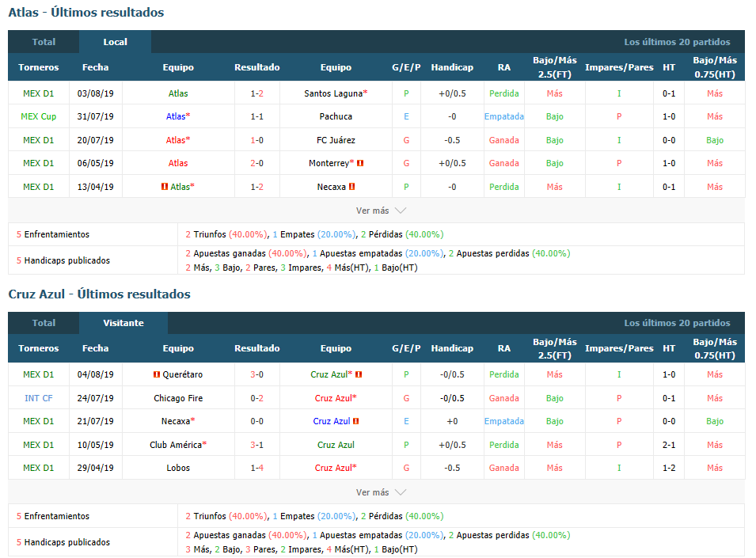The height and width of the screenshot is (558, 756).
Task: Click '5 Handicaps publicados' under Cruz Azul table
Action: 63,542
